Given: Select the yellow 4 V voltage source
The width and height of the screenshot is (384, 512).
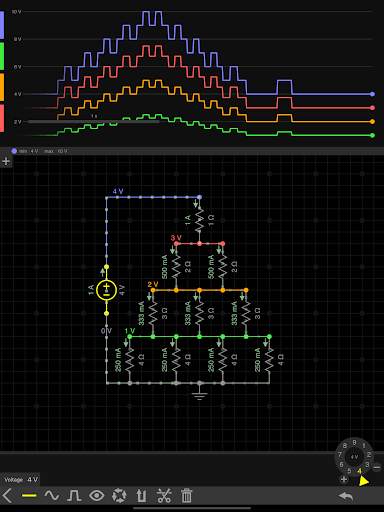Looking at the screenshot, I should pyautogui.click(x=106, y=290).
